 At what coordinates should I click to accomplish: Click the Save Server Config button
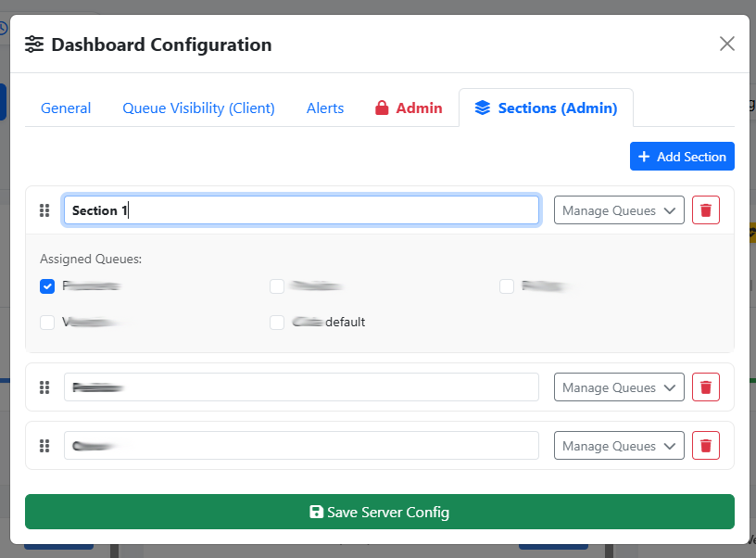[x=380, y=512]
